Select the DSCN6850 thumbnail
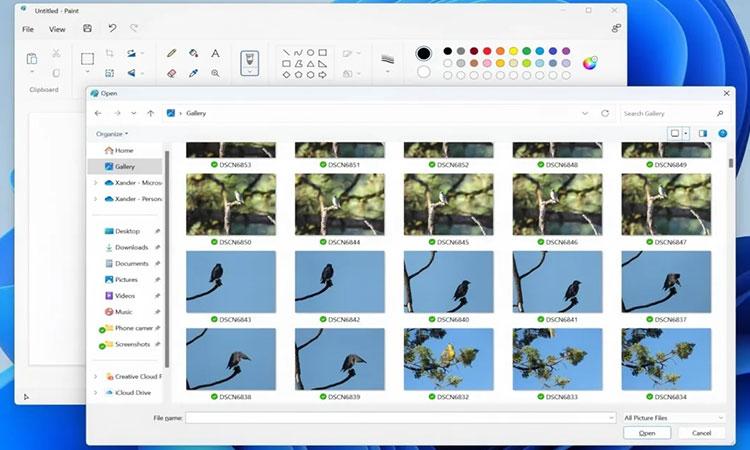 point(231,204)
